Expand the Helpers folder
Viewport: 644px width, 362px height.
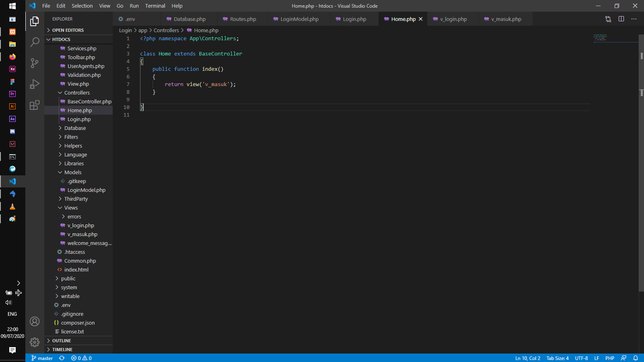pos(78,146)
